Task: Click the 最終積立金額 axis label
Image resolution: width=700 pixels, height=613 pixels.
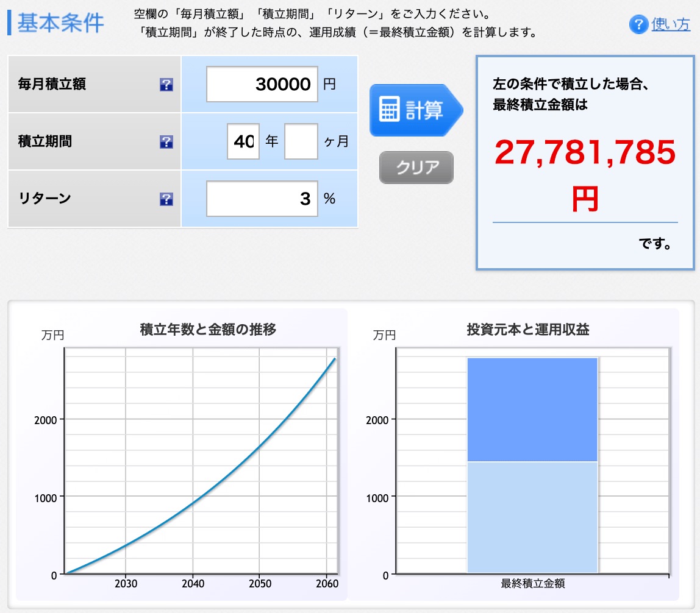Action: (532, 584)
